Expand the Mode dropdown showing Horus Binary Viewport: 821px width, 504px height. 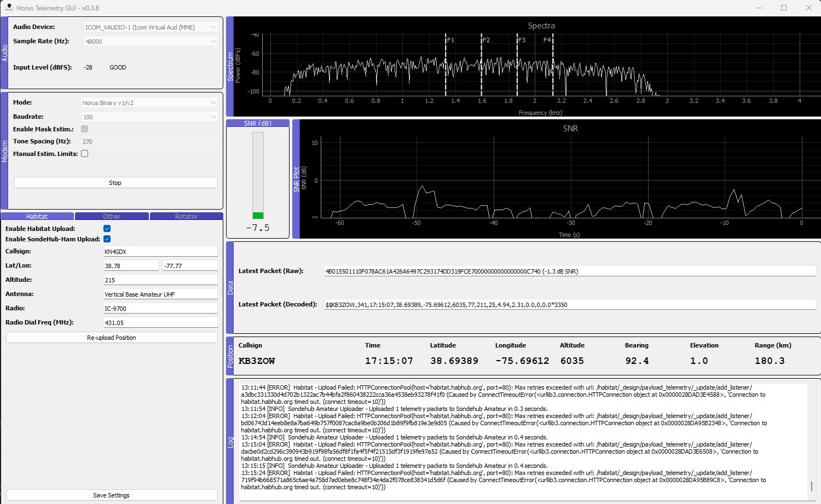[150, 103]
